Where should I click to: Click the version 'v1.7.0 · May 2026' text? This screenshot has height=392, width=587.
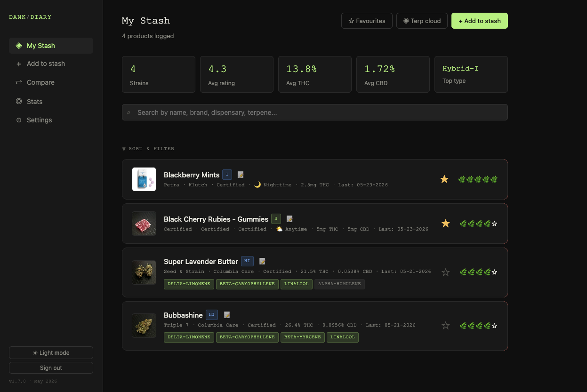33,381
